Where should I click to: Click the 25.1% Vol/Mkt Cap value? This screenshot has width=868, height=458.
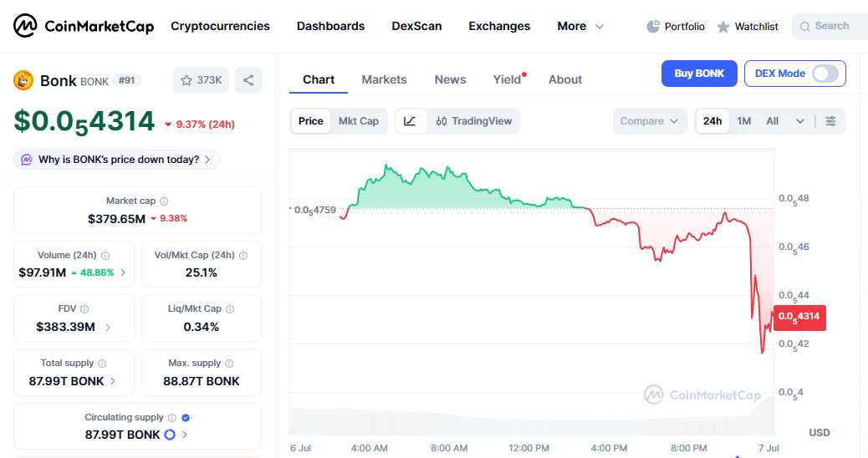tap(202, 272)
